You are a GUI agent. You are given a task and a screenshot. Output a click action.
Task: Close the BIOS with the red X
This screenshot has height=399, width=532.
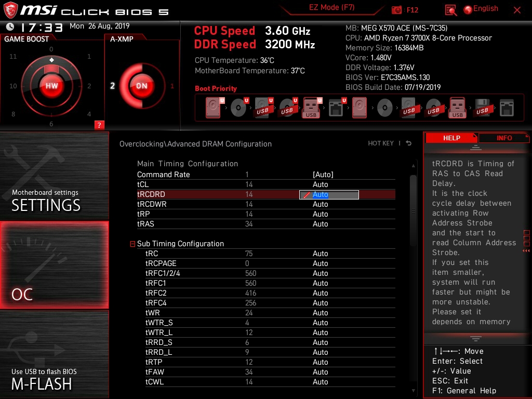517,10
